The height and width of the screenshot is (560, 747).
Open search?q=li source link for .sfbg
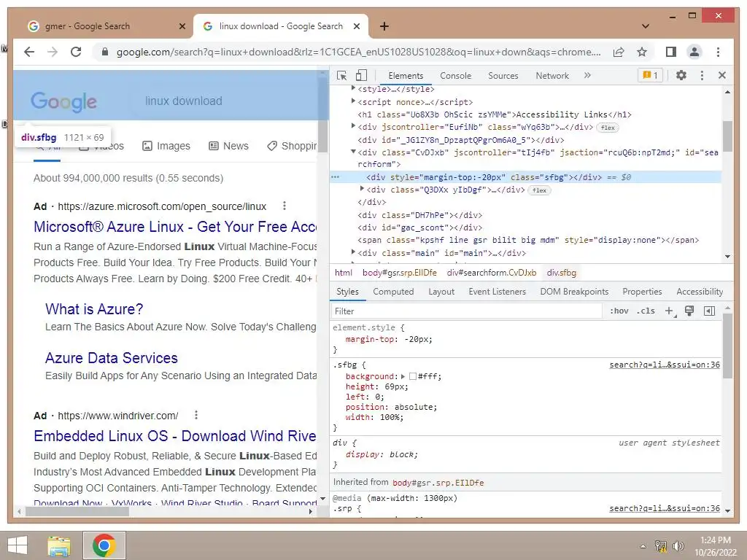(665, 365)
